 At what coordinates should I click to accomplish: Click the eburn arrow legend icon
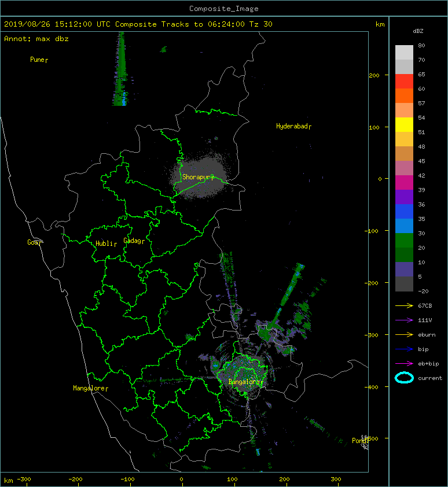[x=404, y=335]
